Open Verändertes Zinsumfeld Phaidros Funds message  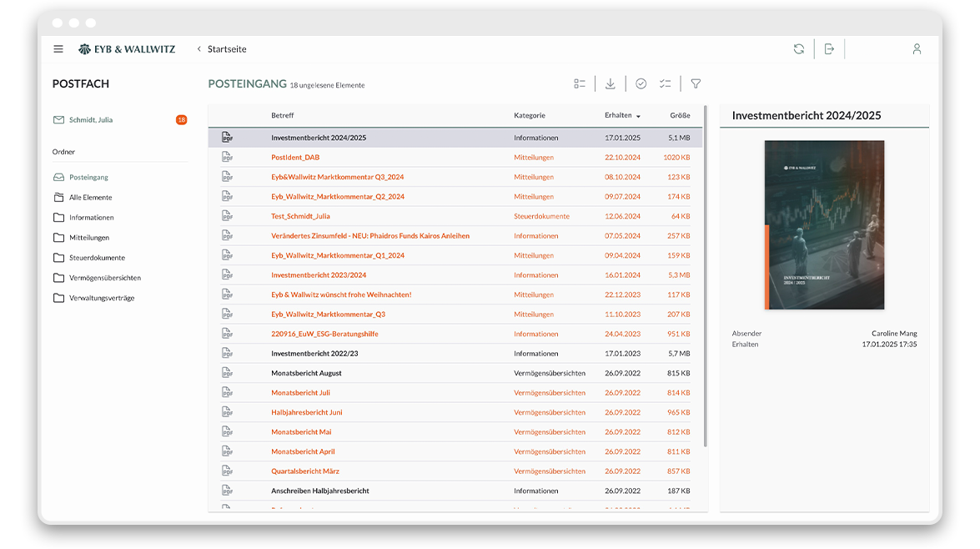point(370,236)
